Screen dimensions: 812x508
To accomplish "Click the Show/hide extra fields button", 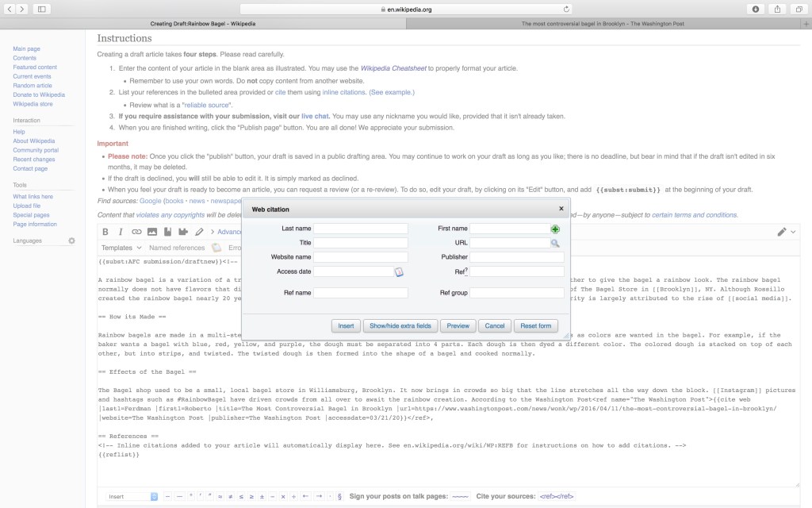I will (x=400, y=325).
